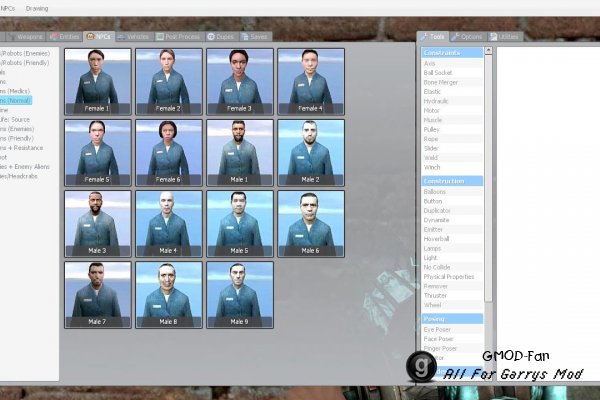
Task: Spawn the Female 1 citizen NPC
Action: (98, 82)
